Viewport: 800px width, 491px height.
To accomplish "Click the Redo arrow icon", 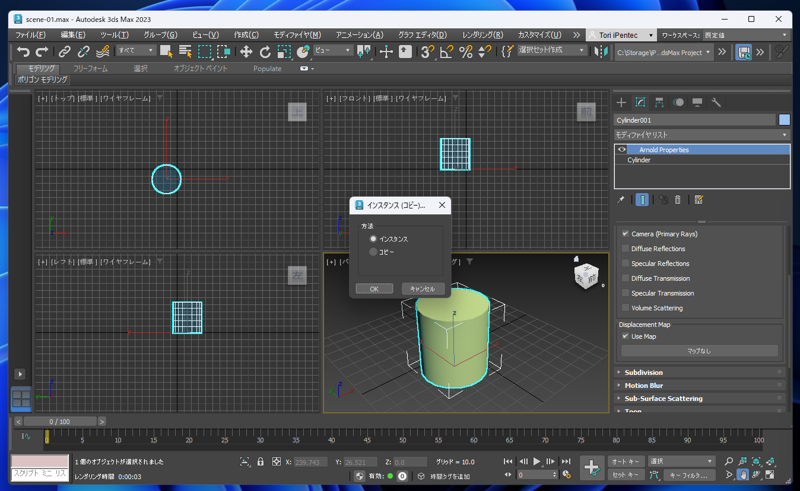I will point(42,52).
